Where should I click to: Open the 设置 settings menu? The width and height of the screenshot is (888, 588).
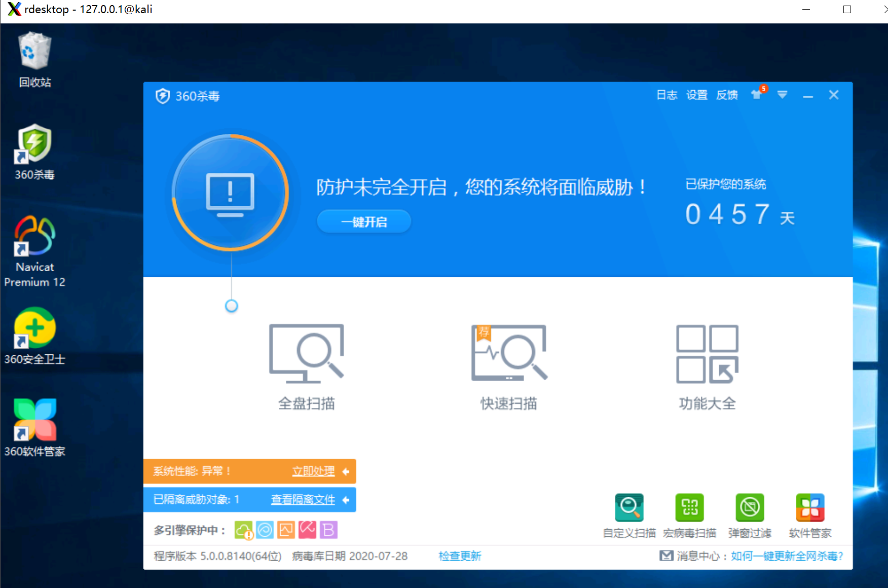696,95
